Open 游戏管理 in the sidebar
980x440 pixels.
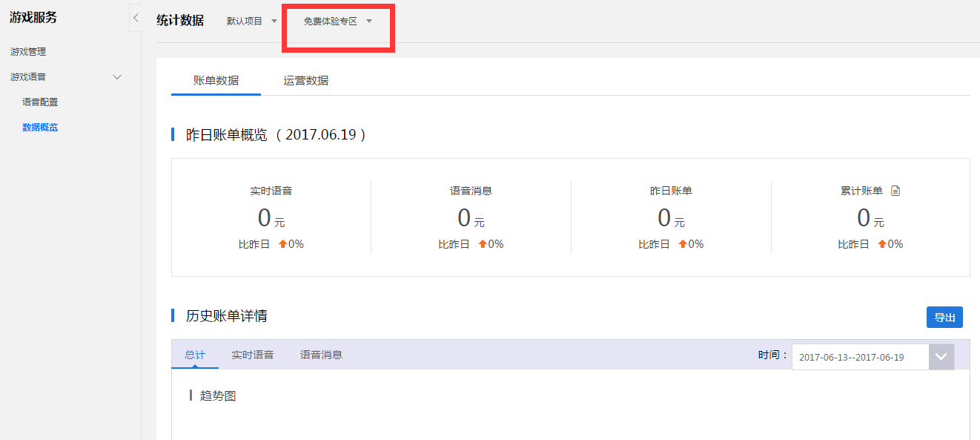tap(28, 52)
